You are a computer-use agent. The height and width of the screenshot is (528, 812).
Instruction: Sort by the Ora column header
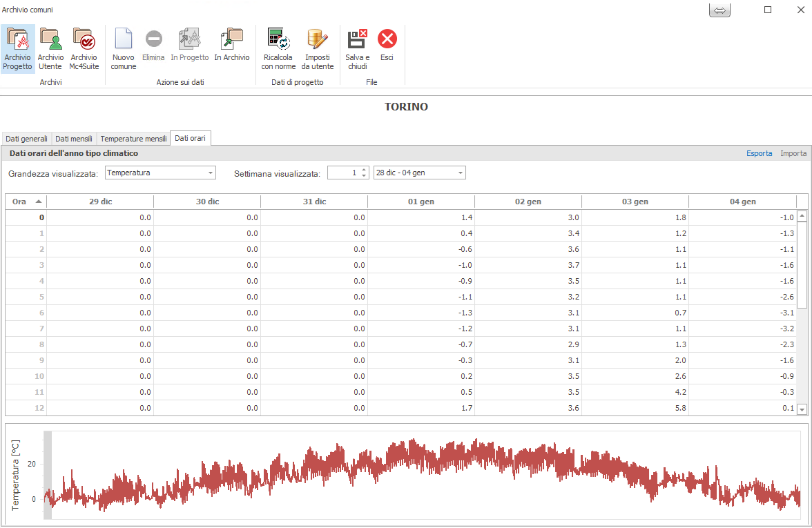click(x=26, y=202)
